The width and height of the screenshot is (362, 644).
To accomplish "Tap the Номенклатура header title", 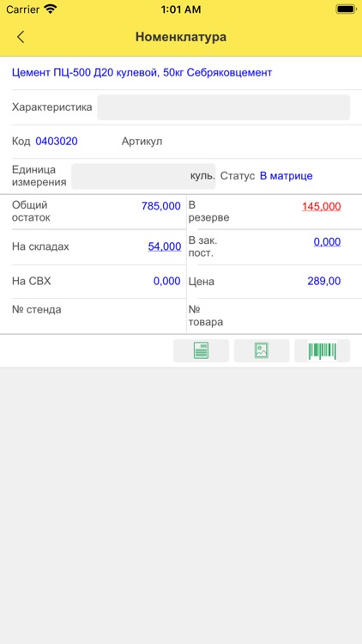I will click(x=181, y=37).
